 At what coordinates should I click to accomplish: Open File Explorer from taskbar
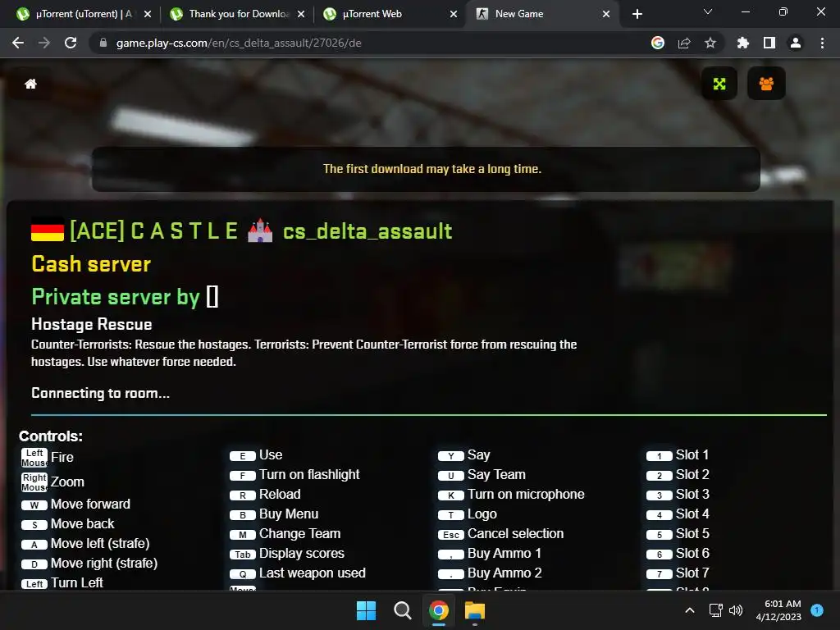click(475, 610)
